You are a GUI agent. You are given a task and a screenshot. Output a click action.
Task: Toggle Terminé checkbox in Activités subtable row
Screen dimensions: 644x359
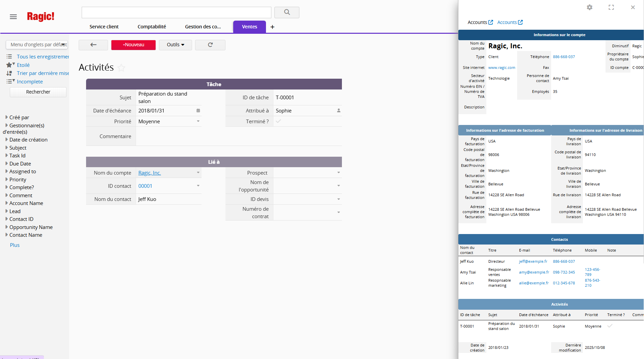(x=610, y=326)
